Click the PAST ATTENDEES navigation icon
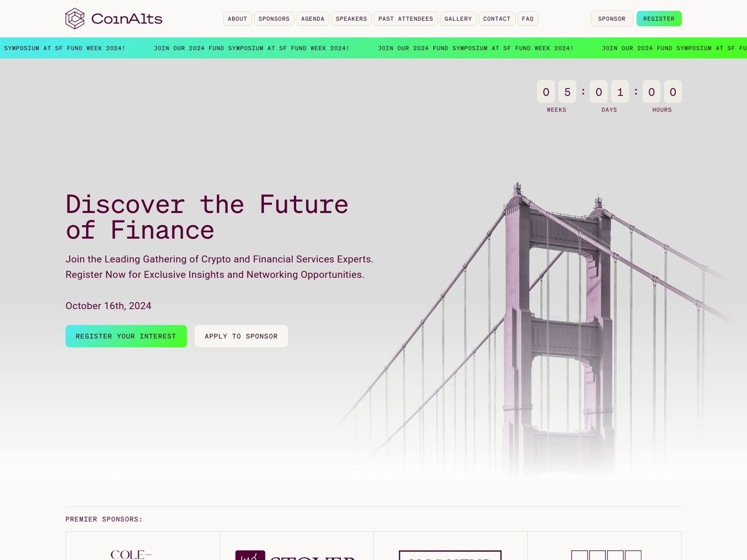747x560 pixels. click(405, 18)
